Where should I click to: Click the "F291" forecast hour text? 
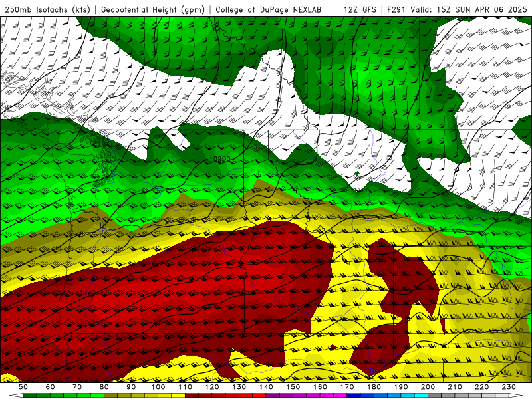(396, 9)
